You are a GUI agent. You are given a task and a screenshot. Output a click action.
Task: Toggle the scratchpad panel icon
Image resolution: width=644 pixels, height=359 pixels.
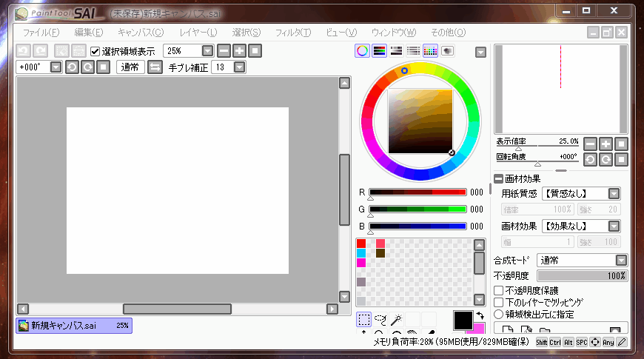(x=447, y=50)
